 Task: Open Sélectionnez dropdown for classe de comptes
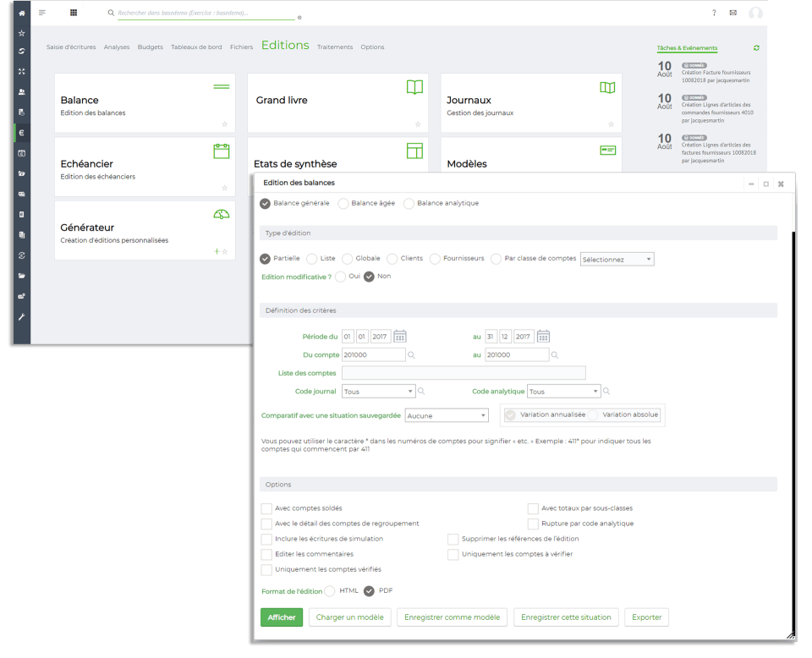pos(617,260)
